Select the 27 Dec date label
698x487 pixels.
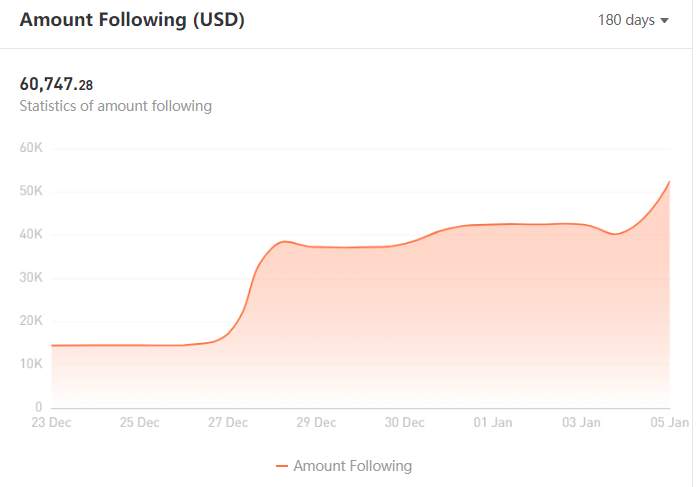pos(227,422)
